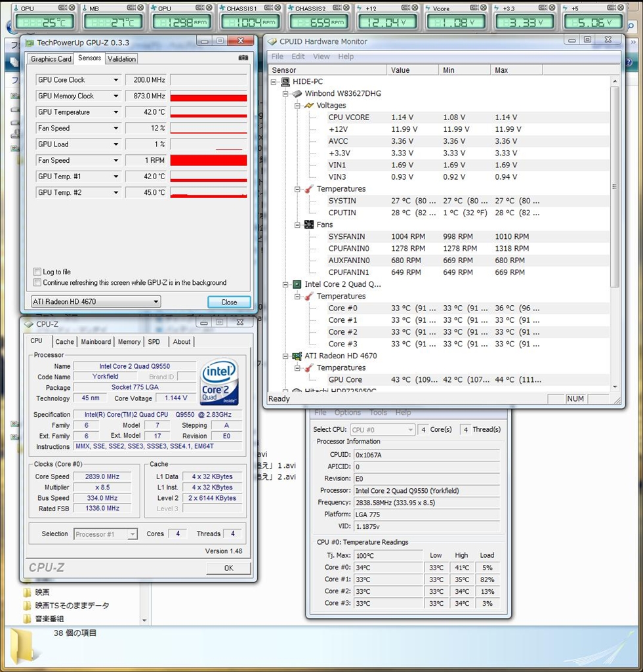The image size is (643, 672).
Task: Open the SPD tab in CPU-Z
Action: [154, 341]
